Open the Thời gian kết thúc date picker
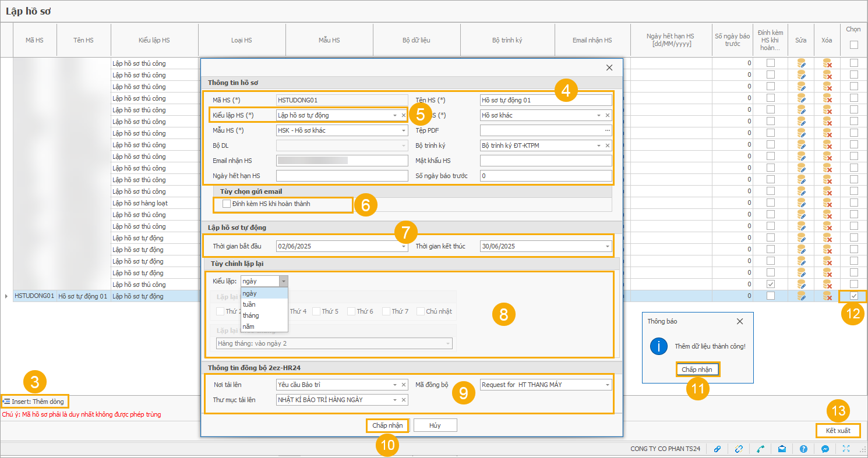The image size is (868, 458). pos(607,246)
